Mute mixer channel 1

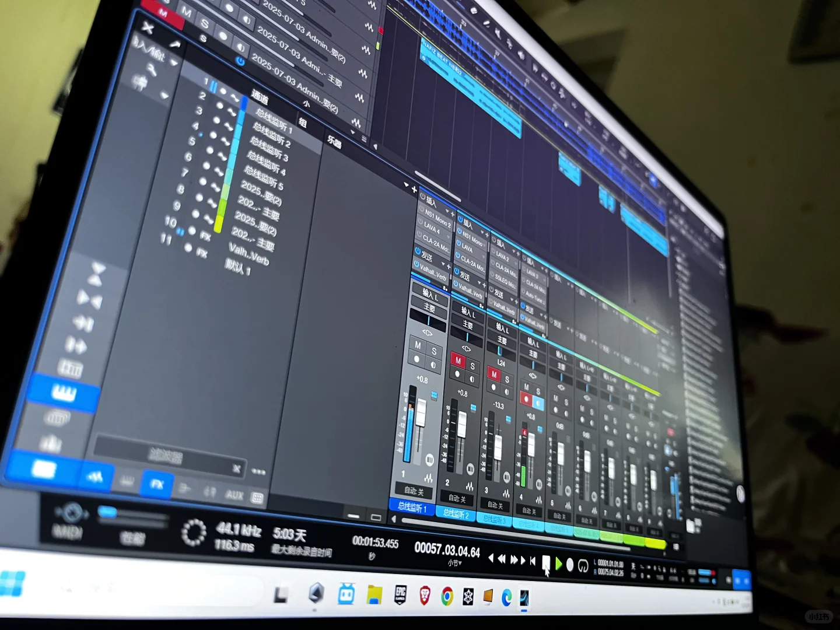tap(417, 345)
